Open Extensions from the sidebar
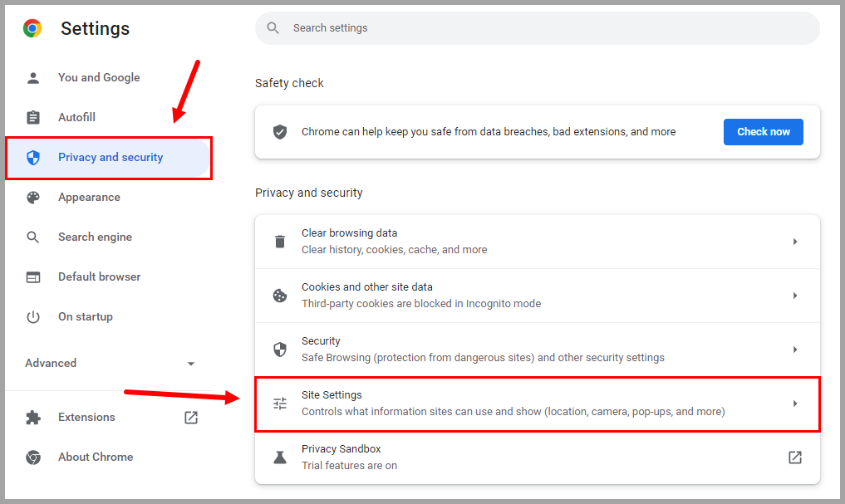This screenshot has height=504, width=845. [x=86, y=417]
